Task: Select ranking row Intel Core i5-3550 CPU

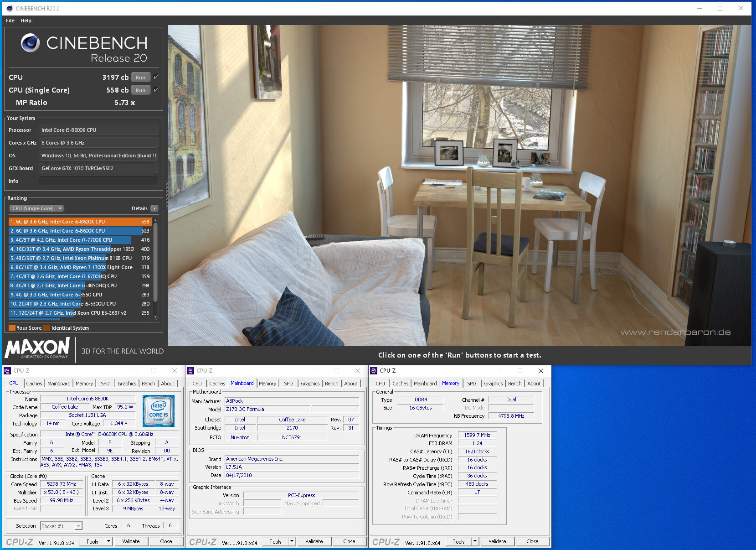Action: point(80,295)
